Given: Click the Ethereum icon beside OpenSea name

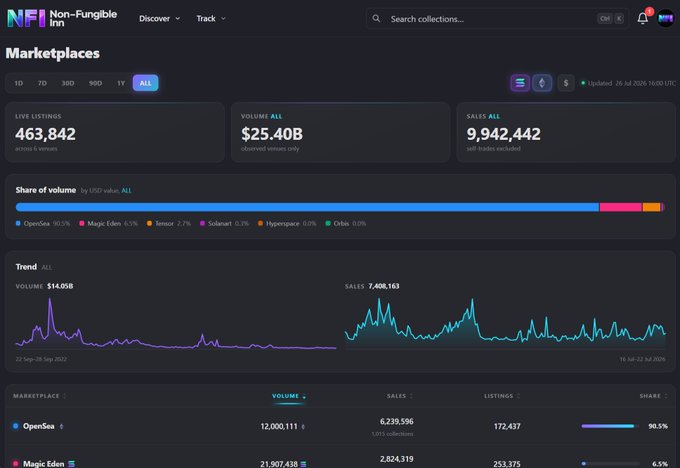Looking at the screenshot, I should pyautogui.click(x=61, y=426).
